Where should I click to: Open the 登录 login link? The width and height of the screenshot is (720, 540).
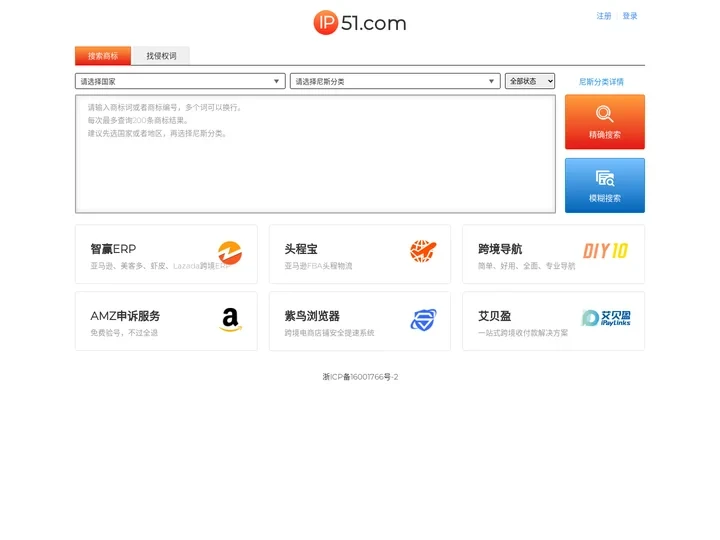pos(630,16)
